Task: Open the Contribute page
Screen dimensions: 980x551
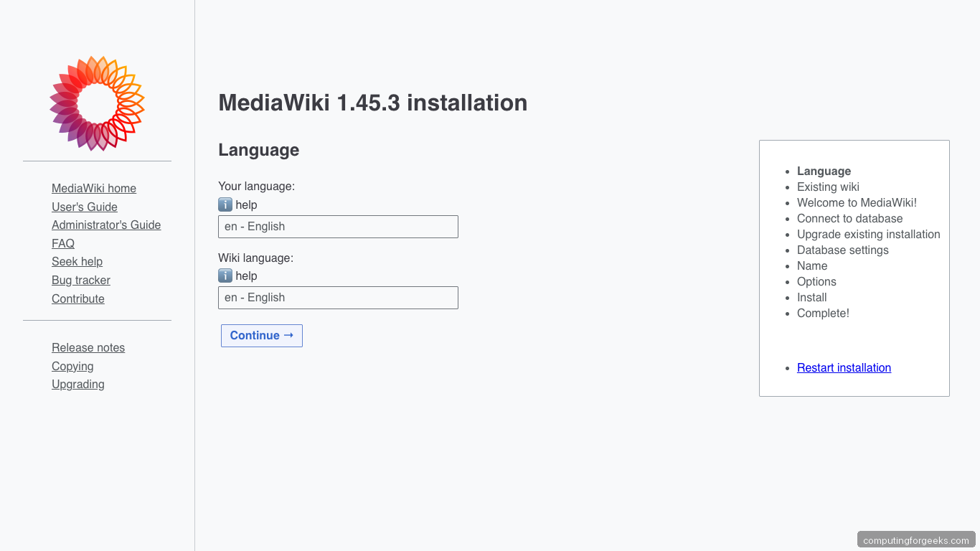Action: (77, 298)
